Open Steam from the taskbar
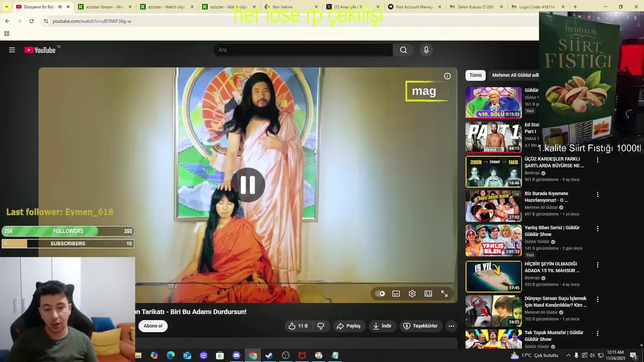644x362 pixels. 269,355
